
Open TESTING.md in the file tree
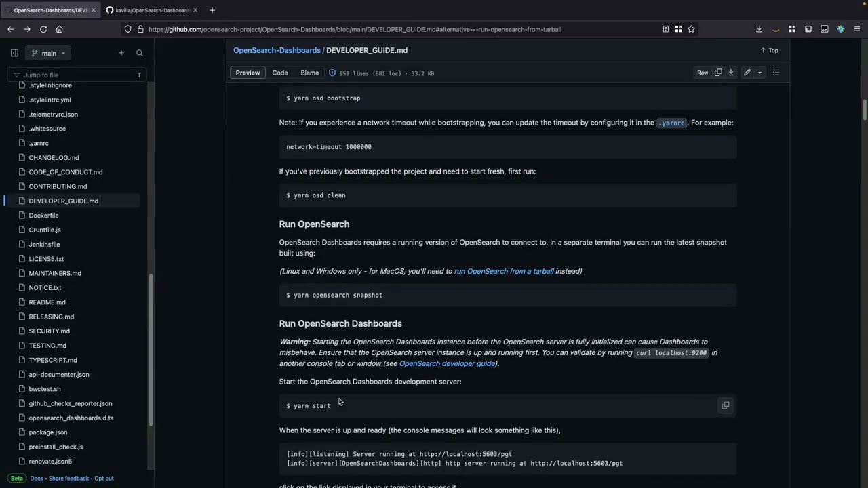[x=47, y=346]
